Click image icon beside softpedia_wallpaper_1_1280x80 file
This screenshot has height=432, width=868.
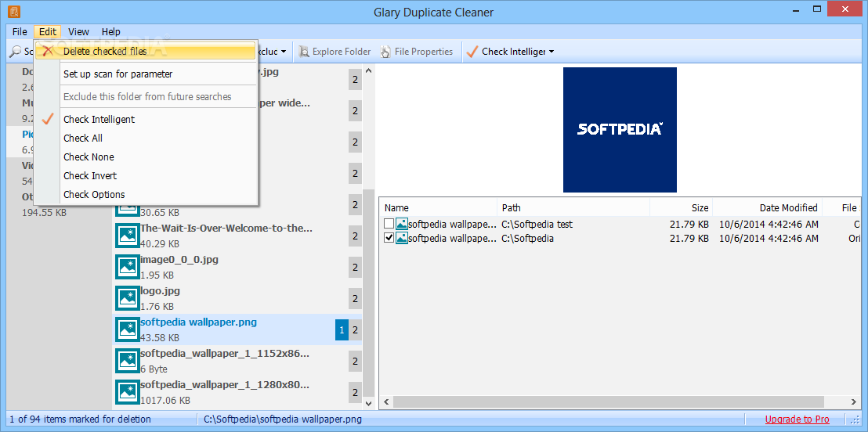[128, 392]
